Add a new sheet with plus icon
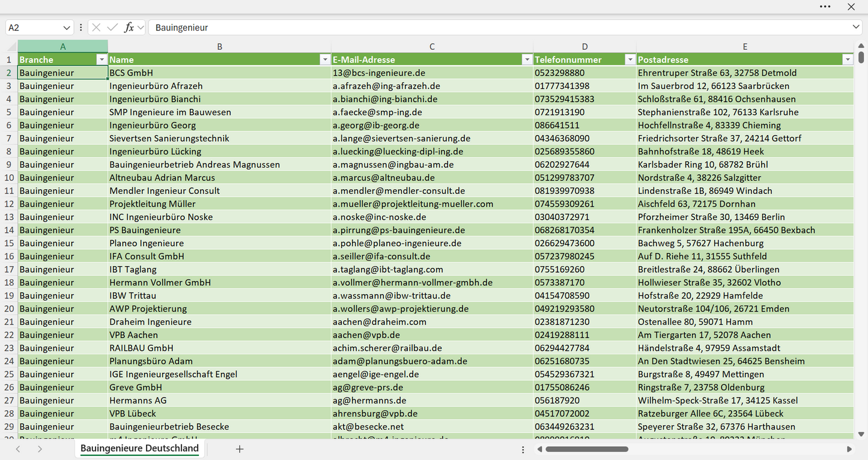 tap(240, 449)
